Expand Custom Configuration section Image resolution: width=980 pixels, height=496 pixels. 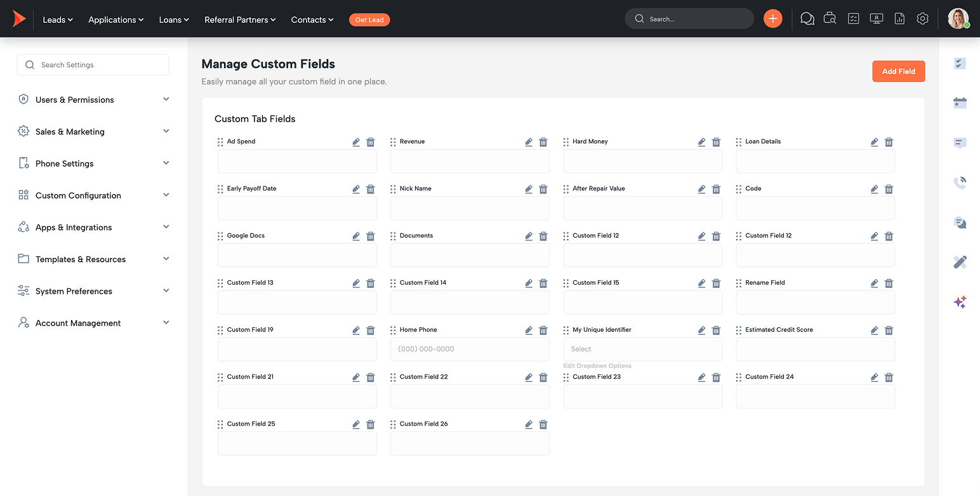click(x=94, y=195)
